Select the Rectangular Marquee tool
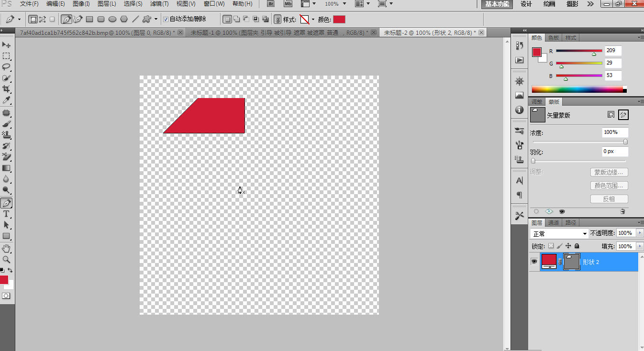The width and height of the screenshot is (644, 351). pyautogui.click(x=6, y=56)
